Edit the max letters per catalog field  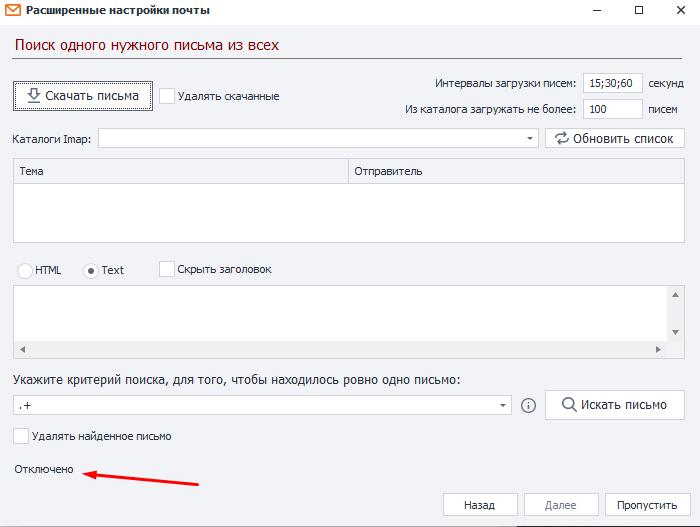tap(612, 109)
